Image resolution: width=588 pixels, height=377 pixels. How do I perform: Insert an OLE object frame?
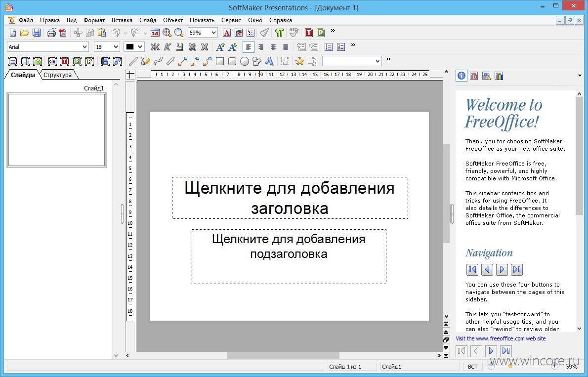point(52,61)
